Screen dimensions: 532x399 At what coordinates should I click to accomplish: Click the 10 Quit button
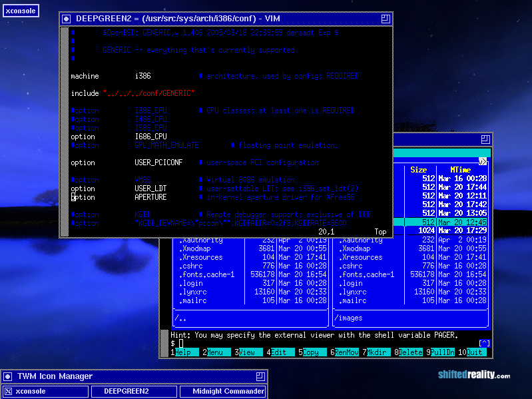476,352
